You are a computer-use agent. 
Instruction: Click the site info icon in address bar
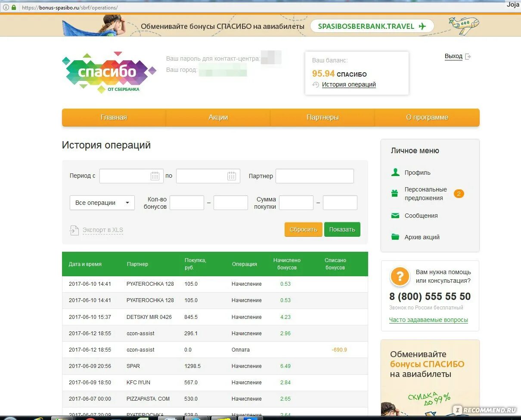click(x=6, y=7)
